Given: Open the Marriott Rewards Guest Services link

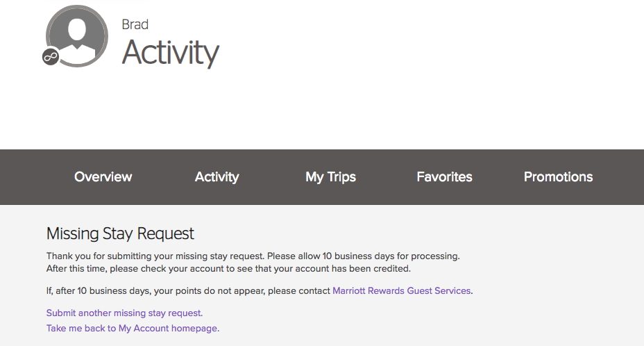Looking at the screenshot, I should pyautogui.click(x=401, y=291).
